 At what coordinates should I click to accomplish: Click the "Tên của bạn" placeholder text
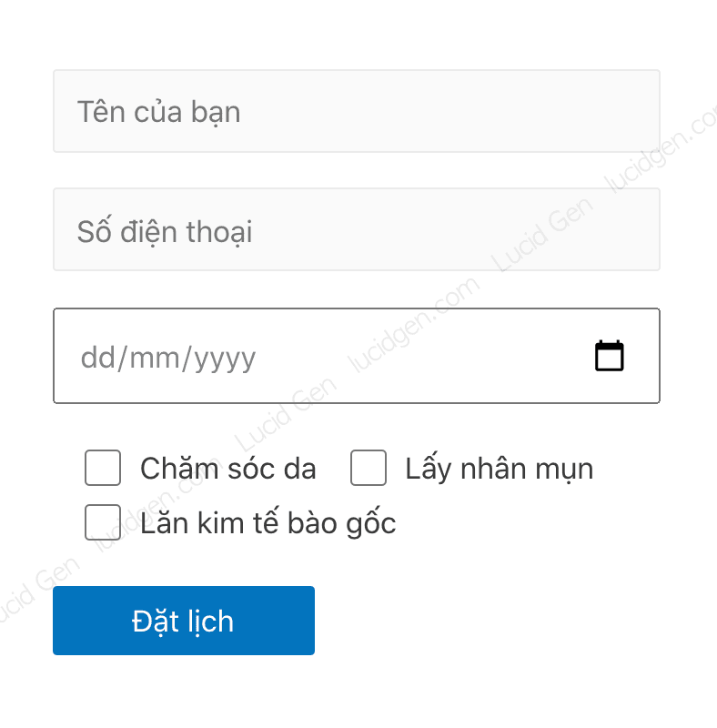[158, 112]
